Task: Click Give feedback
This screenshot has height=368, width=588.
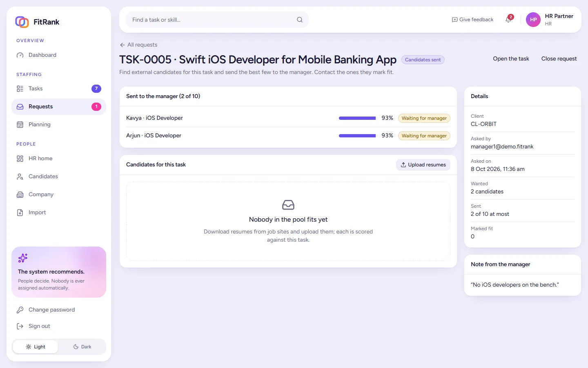Action: [x=472, y=20]
